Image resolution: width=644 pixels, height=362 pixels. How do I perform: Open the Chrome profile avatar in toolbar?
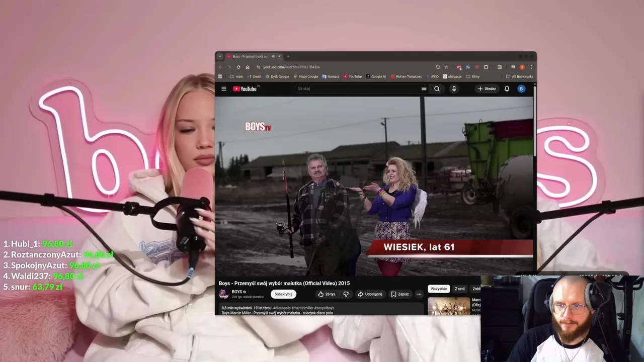coord(522,67)
